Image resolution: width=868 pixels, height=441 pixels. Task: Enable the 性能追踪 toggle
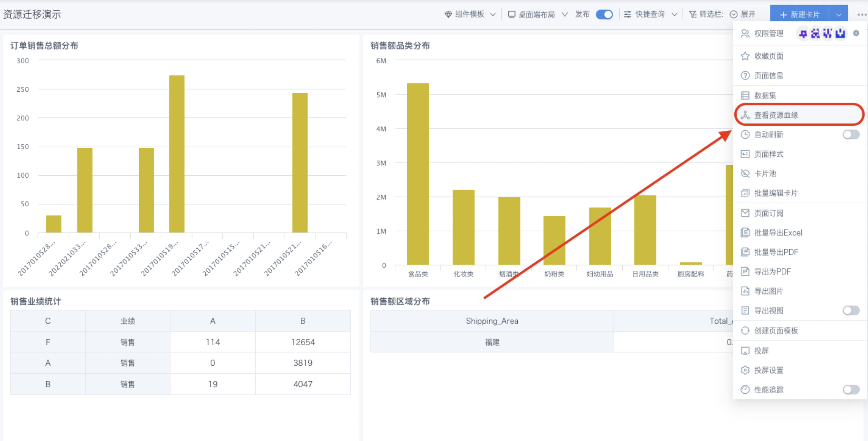[x=851, y=390]
